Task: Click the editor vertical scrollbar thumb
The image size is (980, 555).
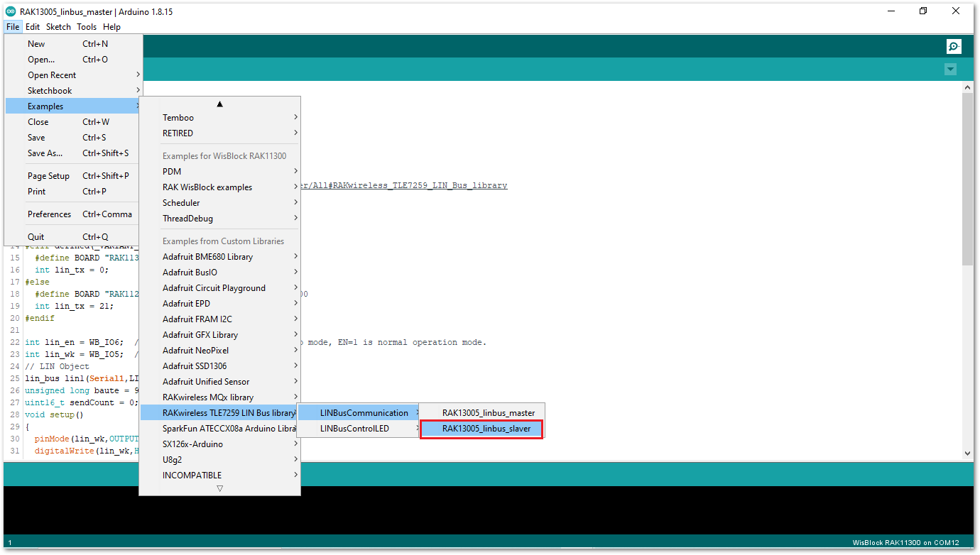Action: click(967, 179)
